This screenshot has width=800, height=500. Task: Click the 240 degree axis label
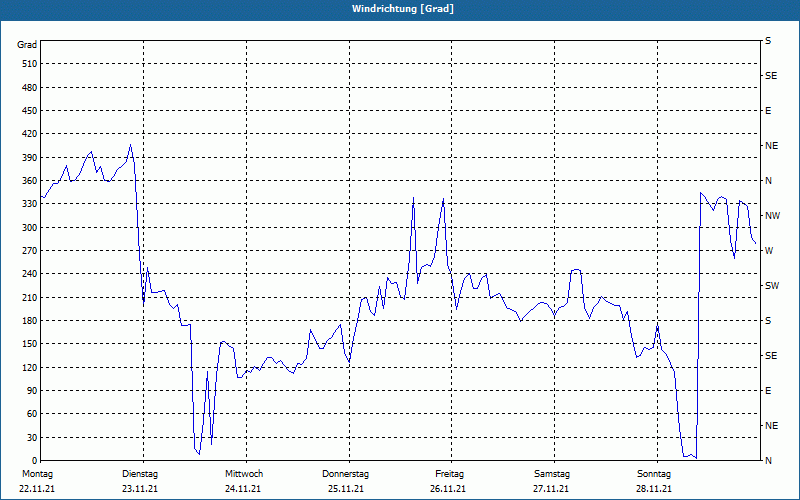(29, 274)
